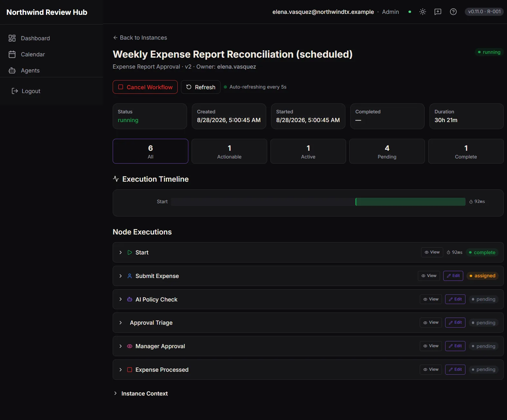The height and width of the screenshot is (420, 507).
Task: Click the AI Policy Check robot icon
Action: [130, 300]
